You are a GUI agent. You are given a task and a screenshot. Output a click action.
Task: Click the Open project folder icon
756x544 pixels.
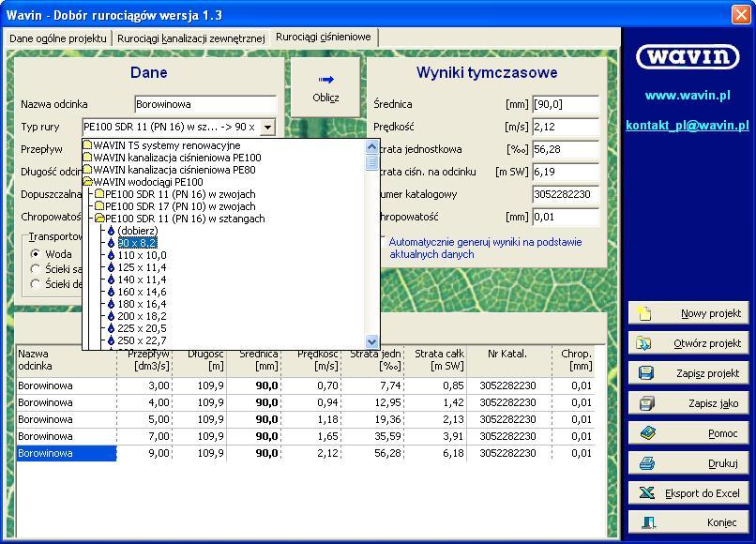[x=643, y=343]
